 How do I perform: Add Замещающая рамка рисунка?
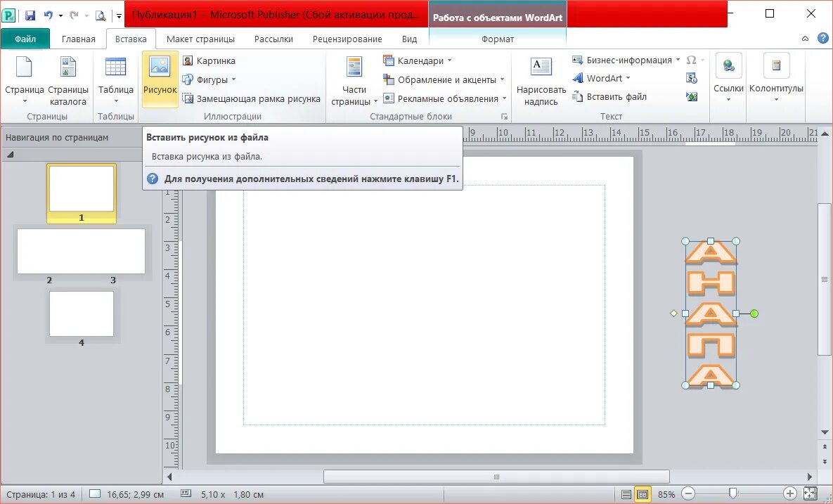(251, 99)
